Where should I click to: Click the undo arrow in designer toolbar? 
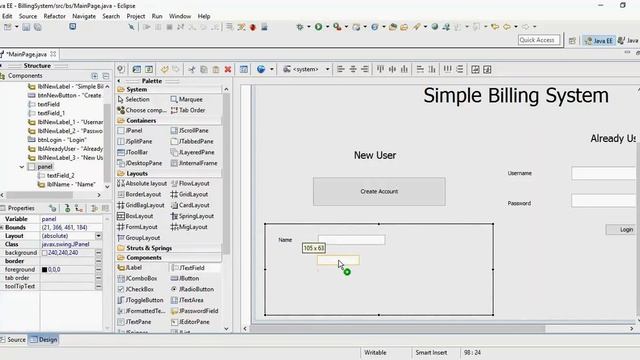click(164, 69)
